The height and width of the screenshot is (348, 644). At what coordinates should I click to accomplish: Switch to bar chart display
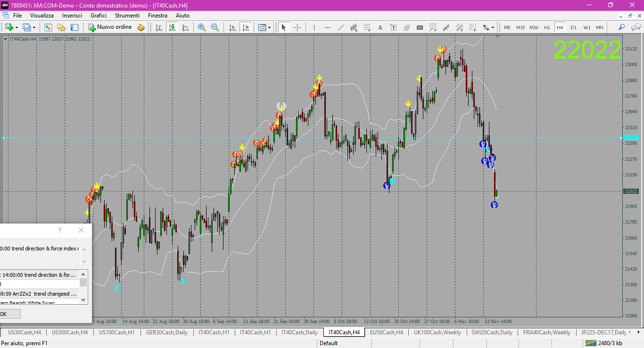(158, 27)
